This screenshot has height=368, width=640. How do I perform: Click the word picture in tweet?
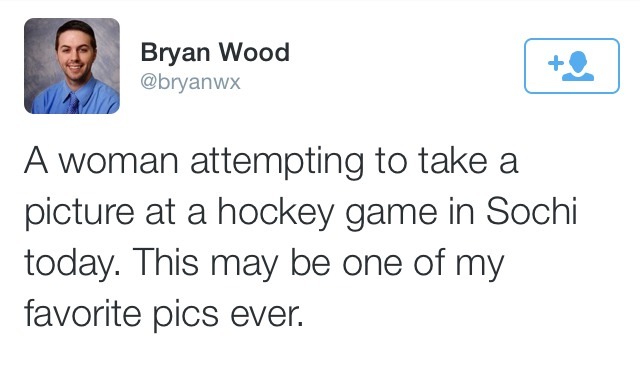tap(79, 214)
